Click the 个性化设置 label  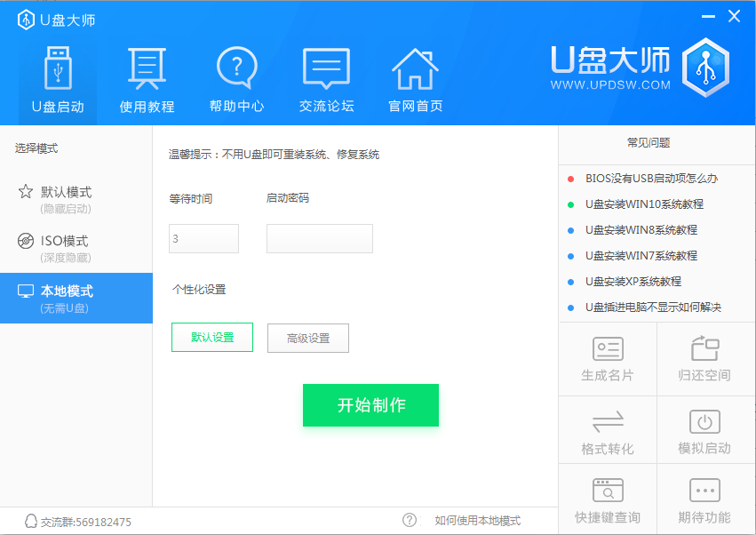[199, 290]
